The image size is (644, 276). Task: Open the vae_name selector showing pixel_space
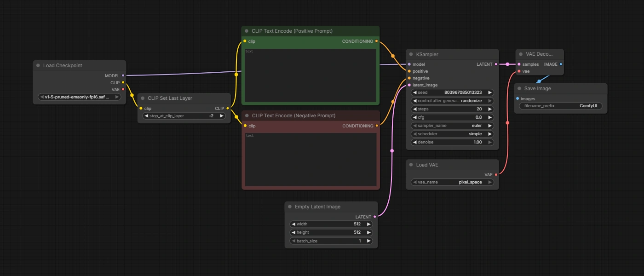point(453,182)
